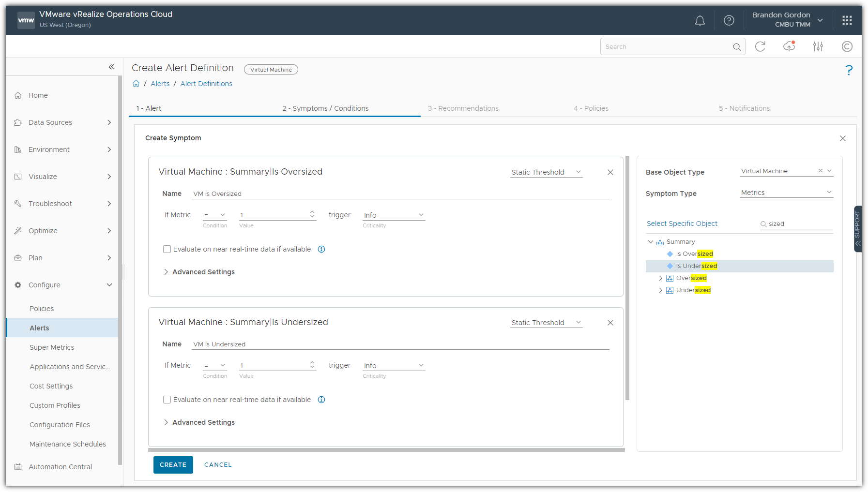
Task: Switch to 3 - Recommendations step
Action: tap(463, 108)
